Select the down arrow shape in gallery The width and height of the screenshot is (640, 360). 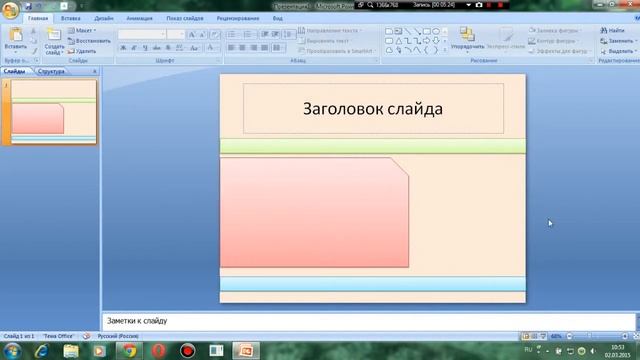(x=436, y=41)
